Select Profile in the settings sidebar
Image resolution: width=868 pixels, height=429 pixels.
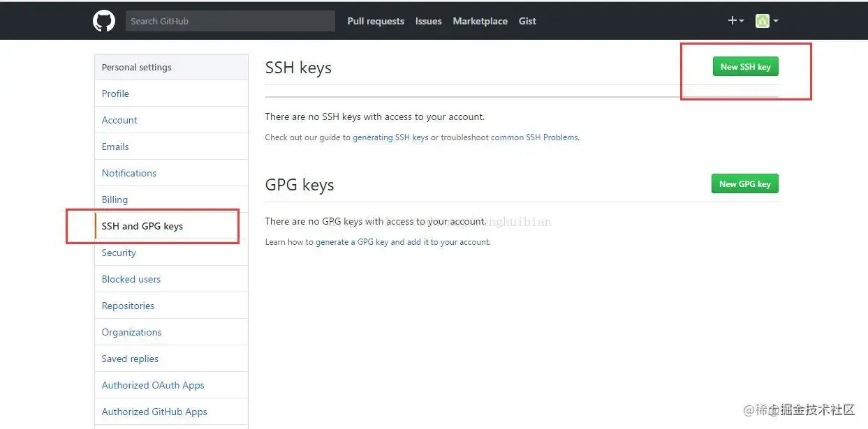click(115, 93)
